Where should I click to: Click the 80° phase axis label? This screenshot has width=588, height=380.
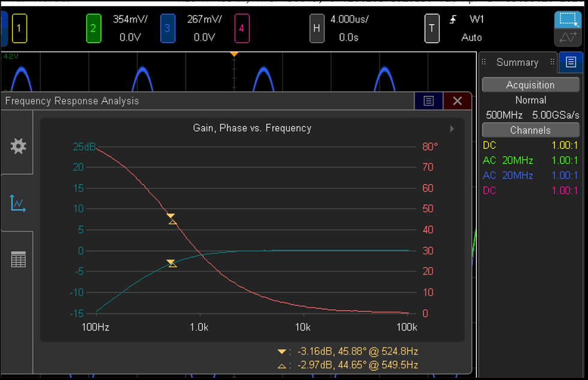pos(430,146)
